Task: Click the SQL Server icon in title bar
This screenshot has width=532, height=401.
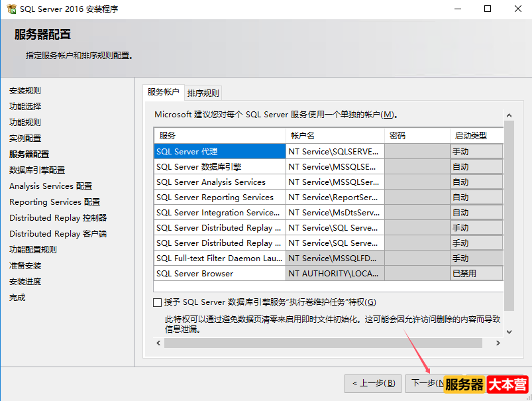Action: (x=11, y=9)
